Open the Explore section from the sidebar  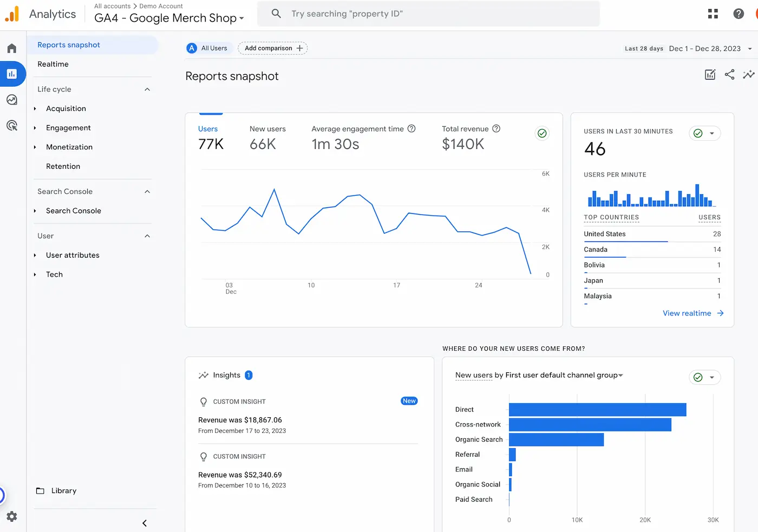click(x=12, y=100)
